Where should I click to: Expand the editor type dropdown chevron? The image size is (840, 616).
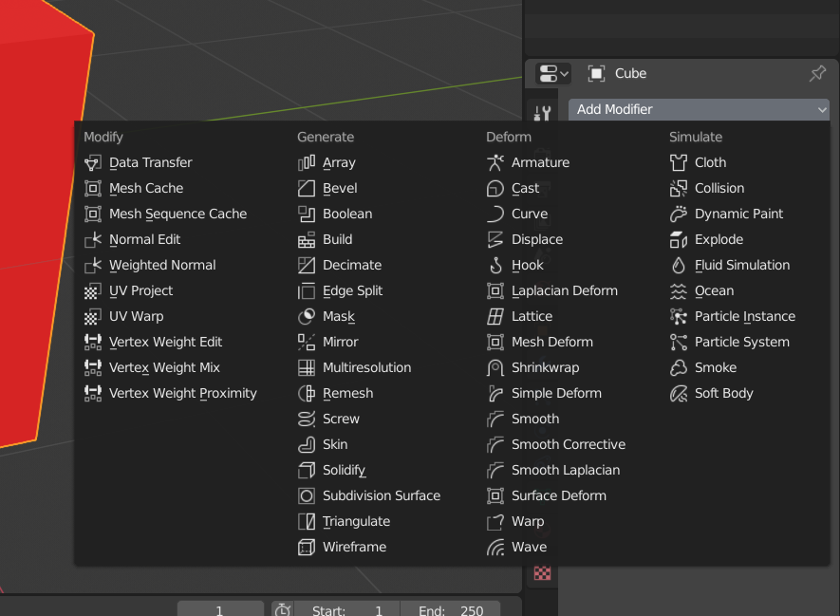coord(565,73)
